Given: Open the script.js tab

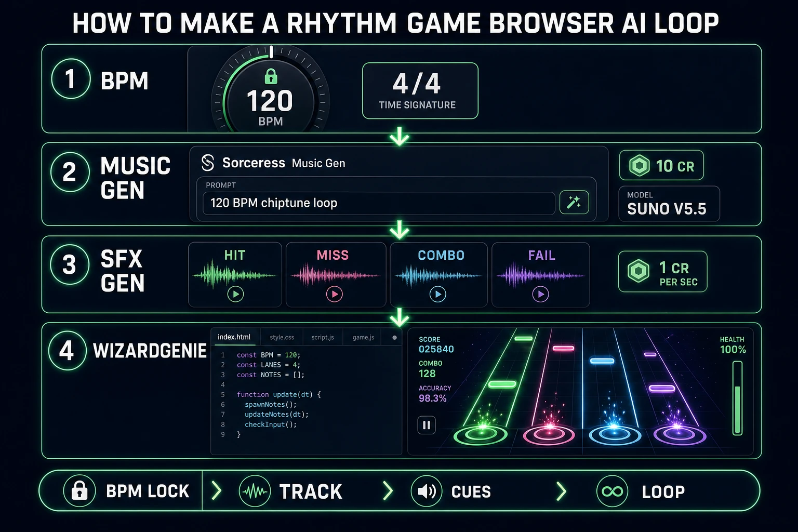Looking at the screenshot, I should coord(323,337).
